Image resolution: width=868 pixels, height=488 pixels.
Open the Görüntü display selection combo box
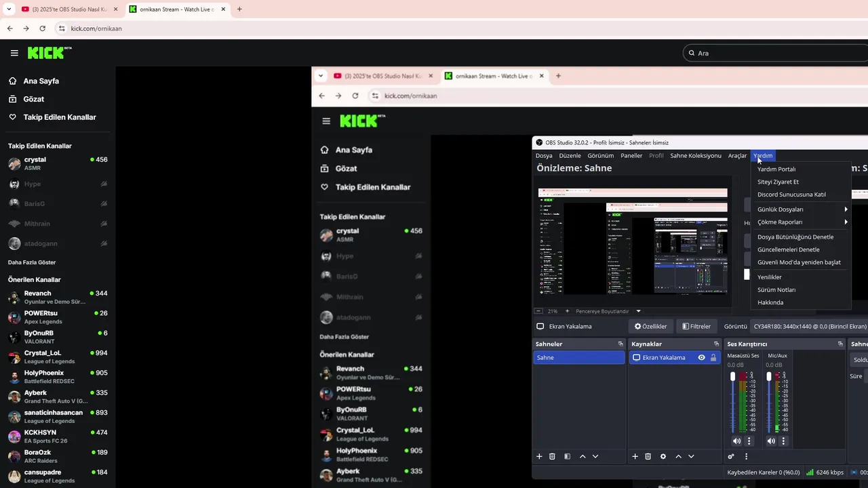coord(810,326)
